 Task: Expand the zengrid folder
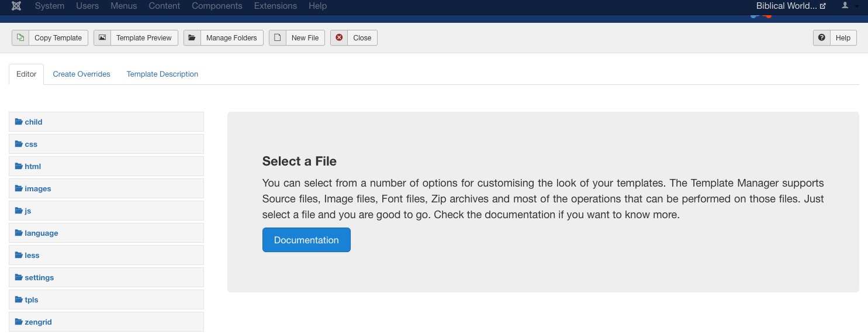(106, 322)
